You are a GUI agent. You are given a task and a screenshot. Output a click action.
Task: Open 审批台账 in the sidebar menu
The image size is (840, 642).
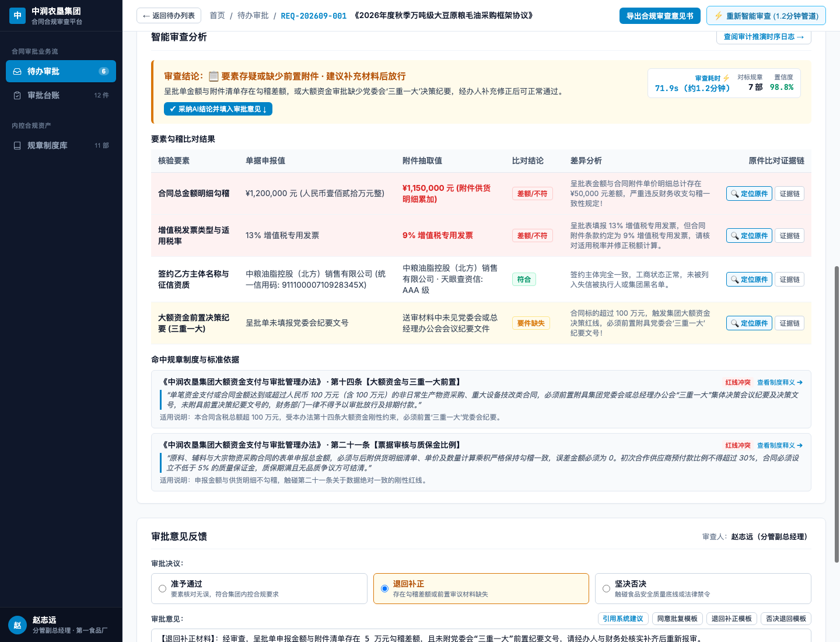coord(61,95)
